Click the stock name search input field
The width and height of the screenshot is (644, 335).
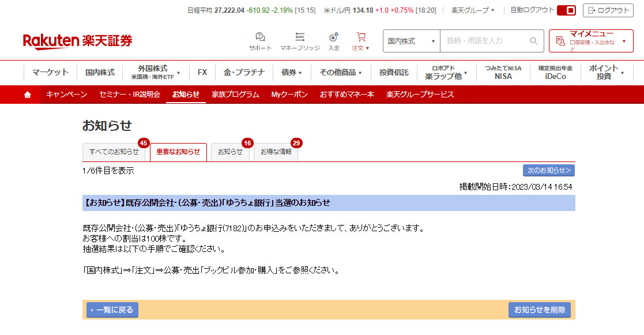[x=484, y=41]
